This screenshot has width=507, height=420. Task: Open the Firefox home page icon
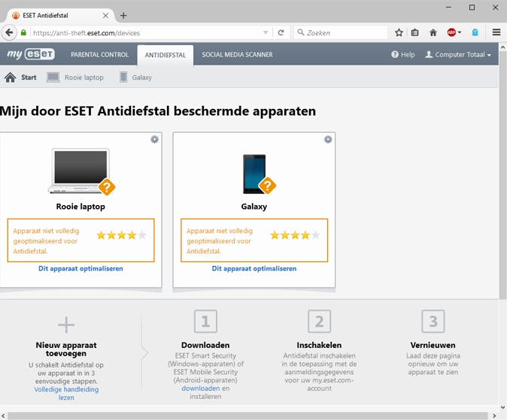(433, 32)
